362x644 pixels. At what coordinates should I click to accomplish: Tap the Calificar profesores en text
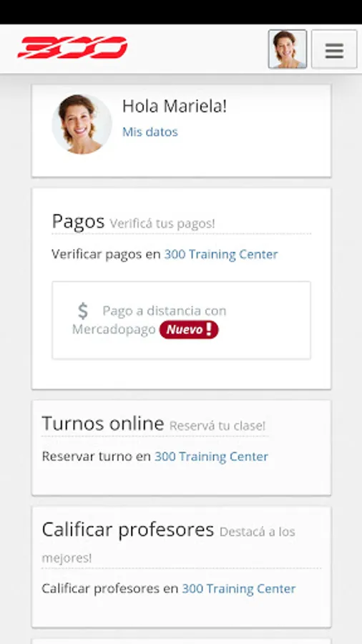point(109,589)
